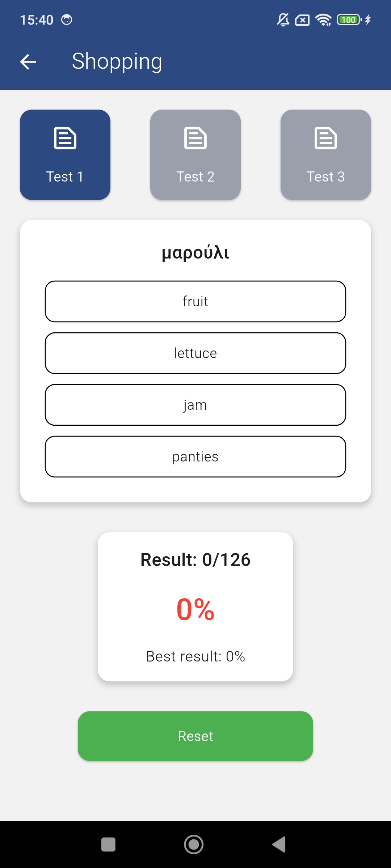Tap the back arrow in header
Image resolution: width=391 pixels, height=868 pixels.
coord(28,61)
